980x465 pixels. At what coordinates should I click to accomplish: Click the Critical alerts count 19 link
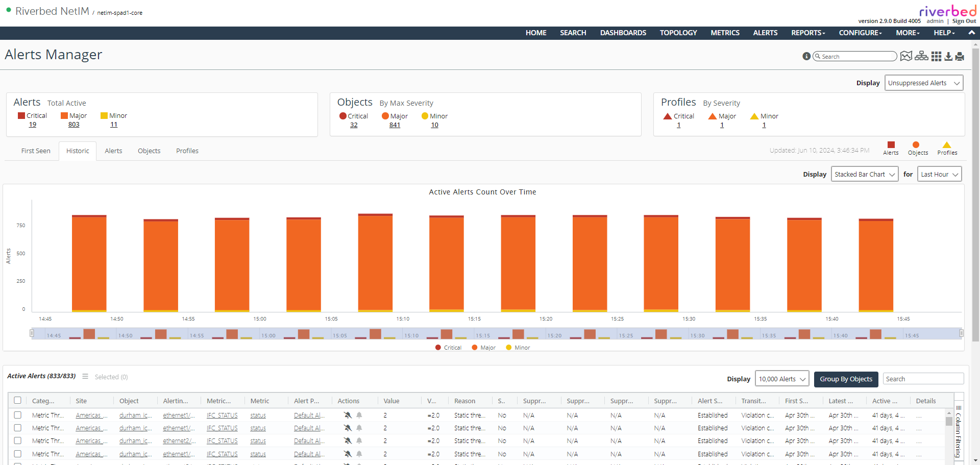click(x=33, y=125)
